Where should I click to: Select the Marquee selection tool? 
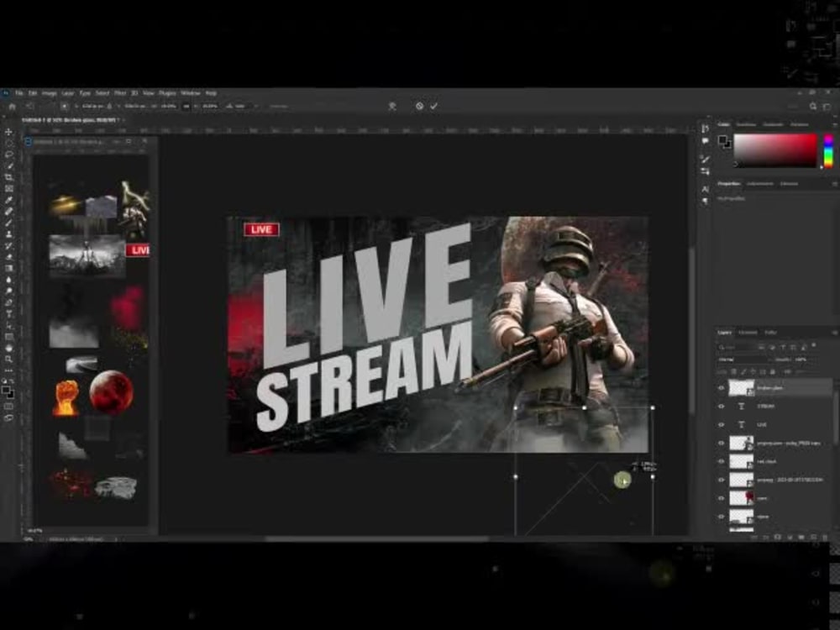click(x=8, y=143)
